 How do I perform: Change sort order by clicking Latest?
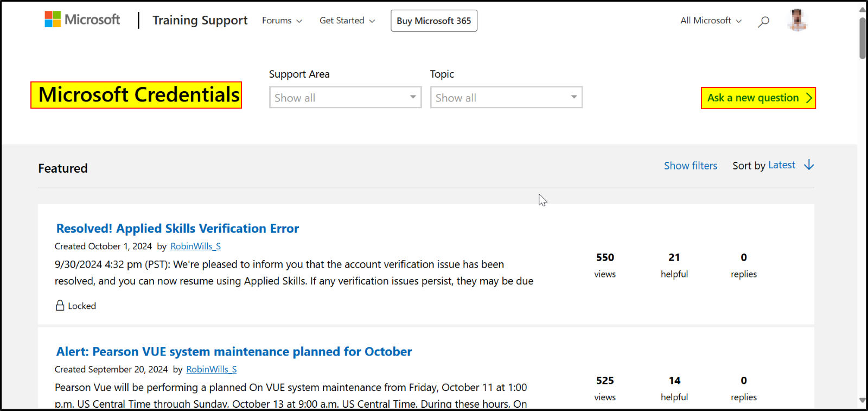(782, 165)
